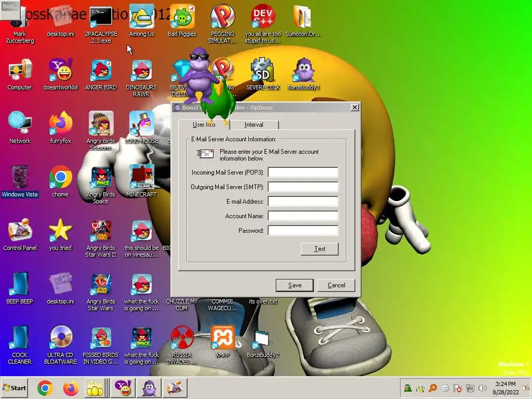Save the e-mail options
The image size is (532, 399).
tap(295, 285)
